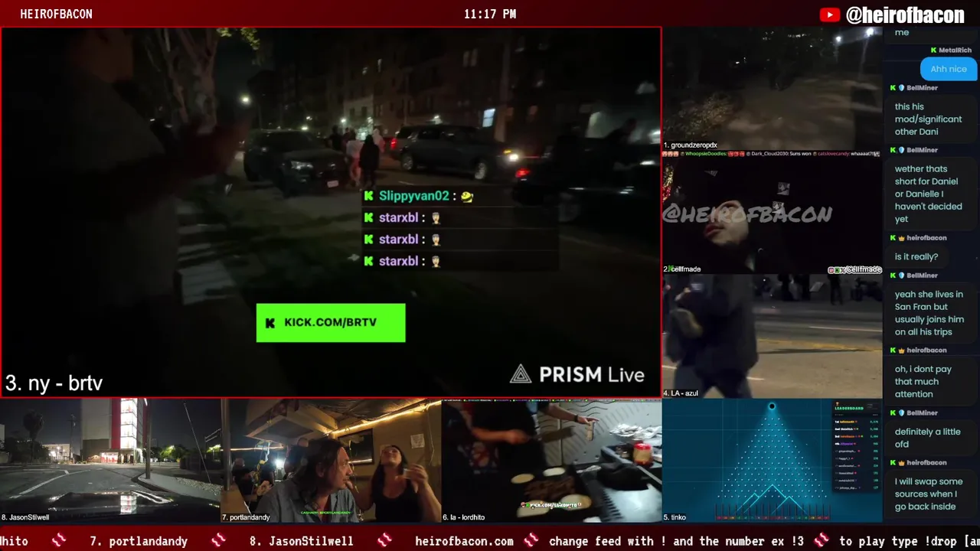Click the '3. ny - brtv' feed label
Viewport: 980px width, 551px height.
tap(54, 383)
